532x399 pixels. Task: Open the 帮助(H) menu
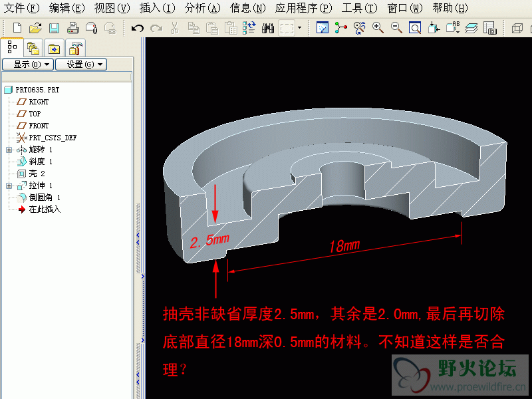pos(450,8)
